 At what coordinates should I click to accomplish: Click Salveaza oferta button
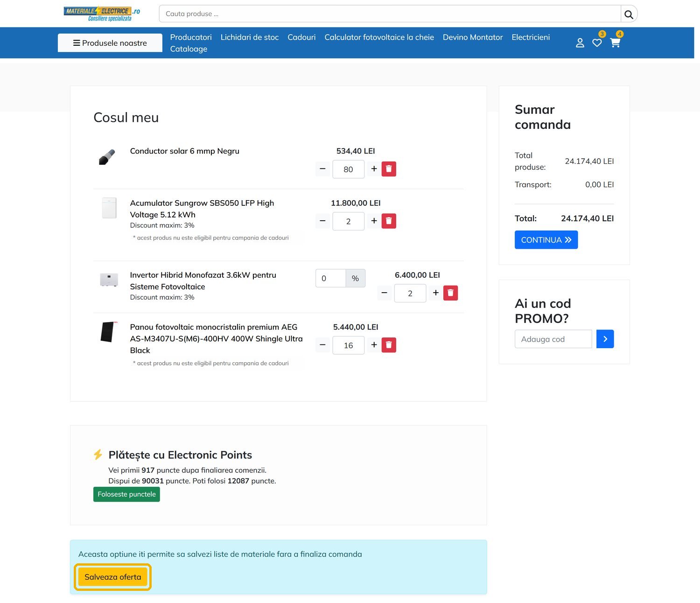click(112, 577)
